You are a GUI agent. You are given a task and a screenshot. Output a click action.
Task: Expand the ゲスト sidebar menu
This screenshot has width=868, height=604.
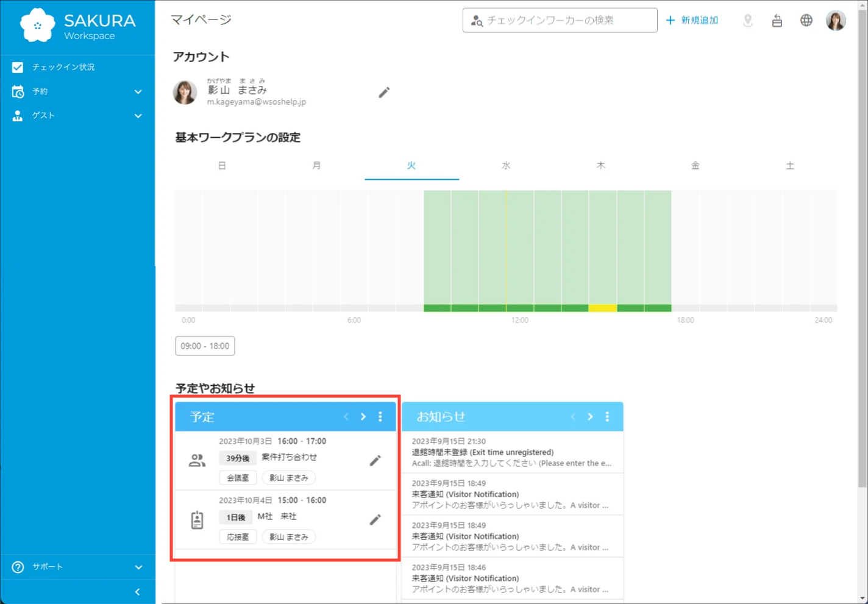pos(77,116)
